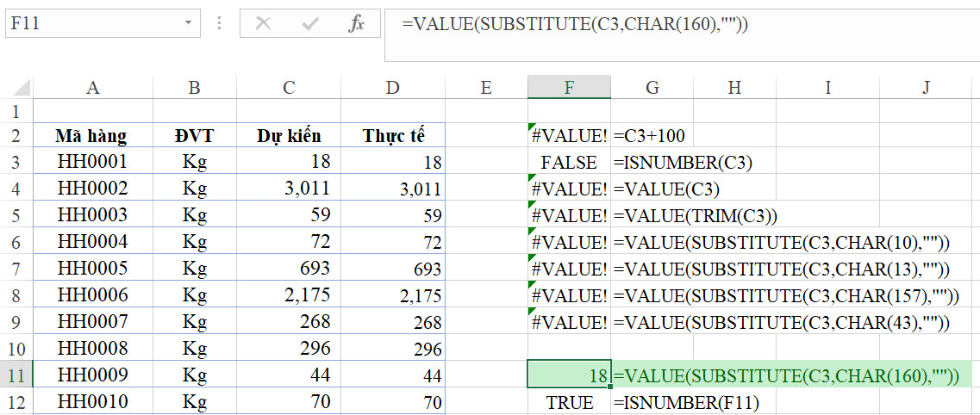The width and height of the screenshot is (980, 415).
Task: Select column A header
Action: [92, 87]
